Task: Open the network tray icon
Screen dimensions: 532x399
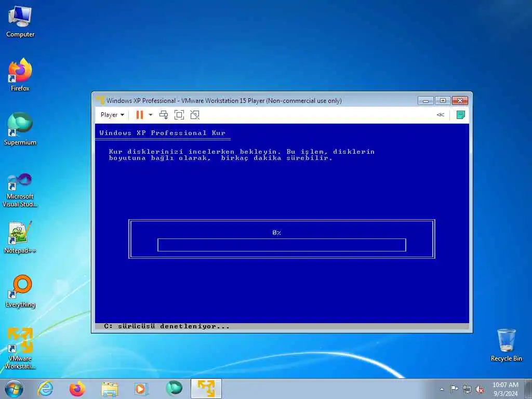Action: [467, 389]
